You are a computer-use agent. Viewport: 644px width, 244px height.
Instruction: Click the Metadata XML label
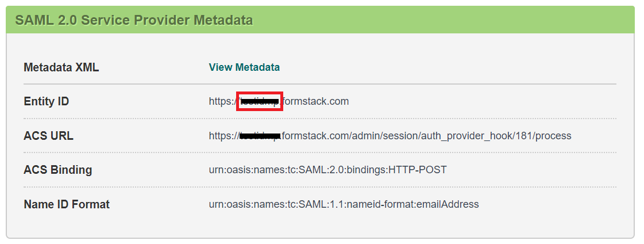pos(61,67)
